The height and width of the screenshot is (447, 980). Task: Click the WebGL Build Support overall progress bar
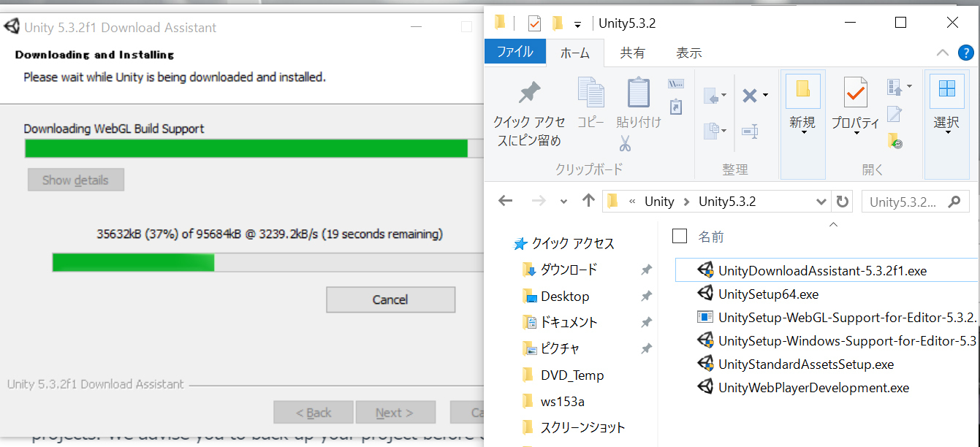pos(254,148)
